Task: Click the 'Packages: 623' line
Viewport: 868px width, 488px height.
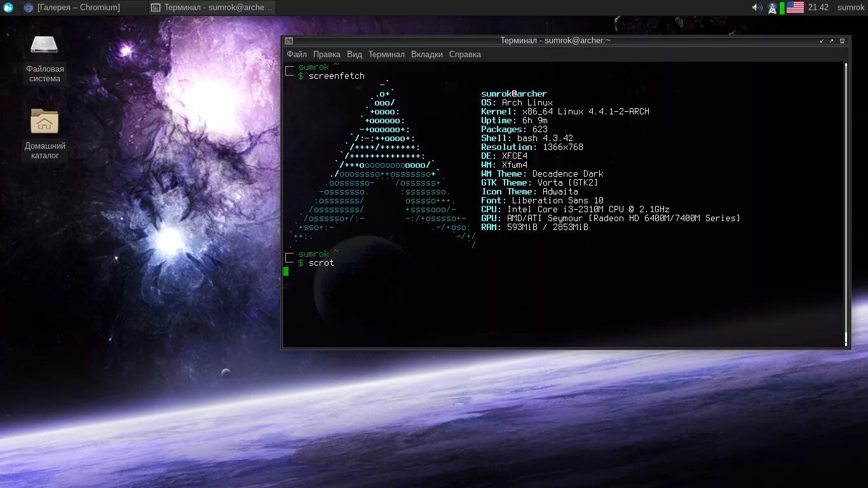Action: pos(514,130)
